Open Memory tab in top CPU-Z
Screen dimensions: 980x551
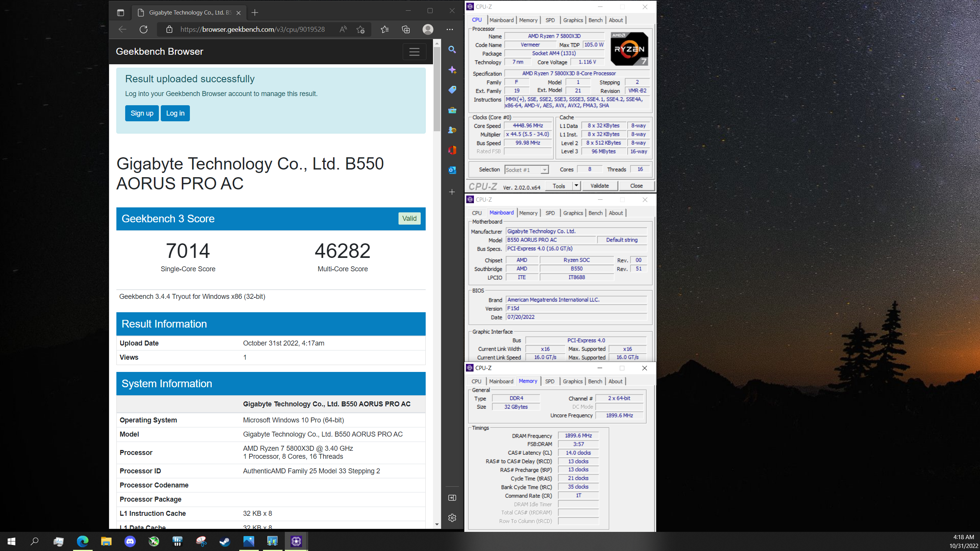click(x=528, y=20)
